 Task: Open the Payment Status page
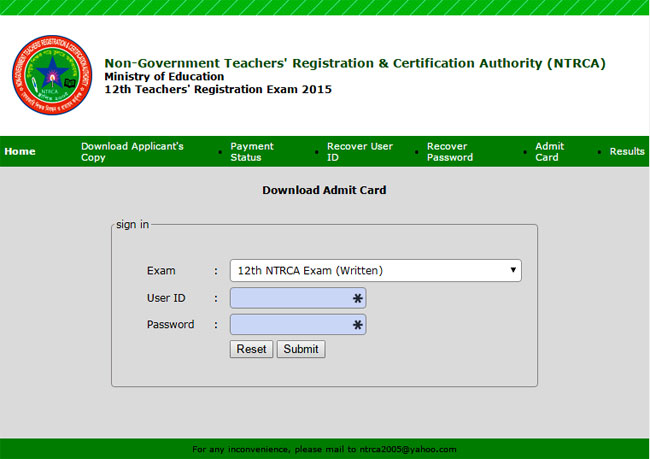(x=252, y=152)
